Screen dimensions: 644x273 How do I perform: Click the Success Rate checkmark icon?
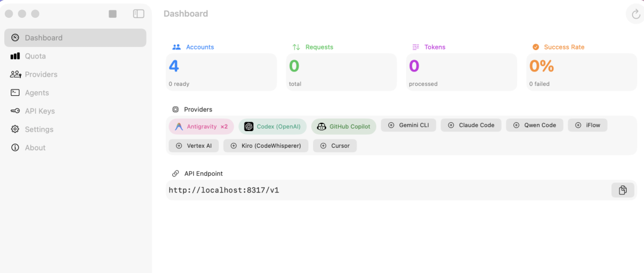(x=535, y=47)
